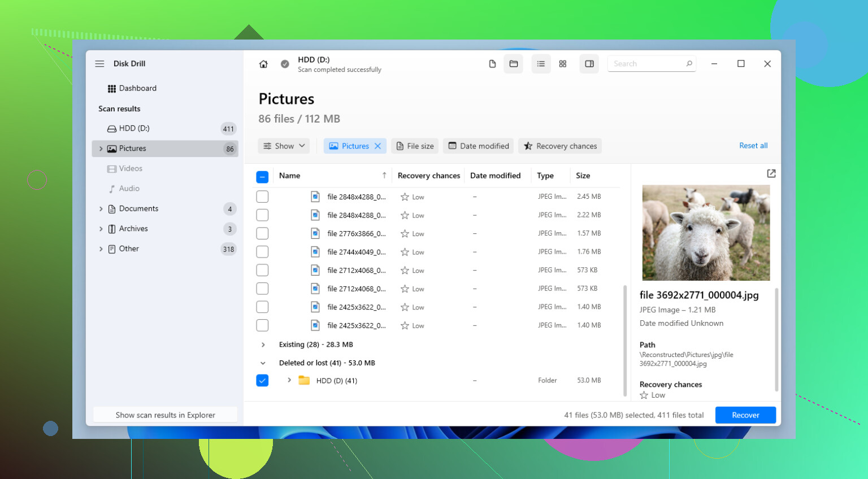The width and height of the screenshot is (868, 479).
Task: Click Show scan results in Explorer
Action: click(x=165, y=415)
